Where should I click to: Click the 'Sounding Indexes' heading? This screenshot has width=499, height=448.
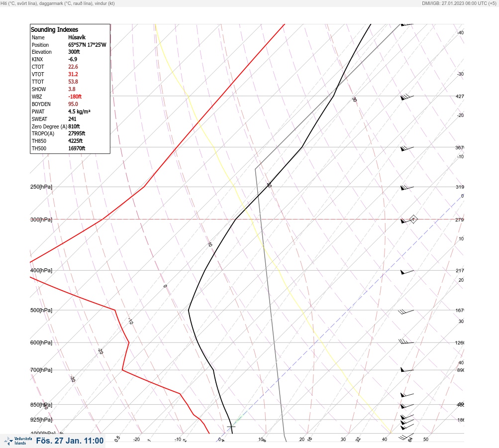click(x=54, y=29)
